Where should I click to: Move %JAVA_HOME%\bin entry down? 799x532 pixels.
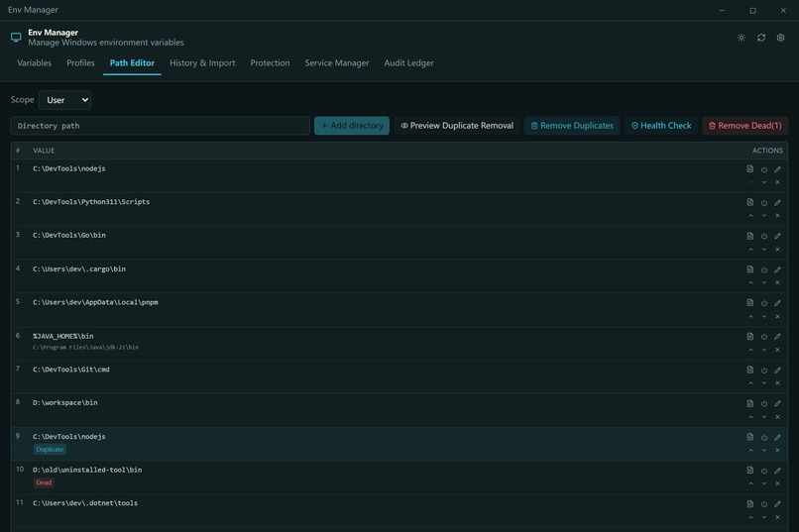(x=764, y=350)
